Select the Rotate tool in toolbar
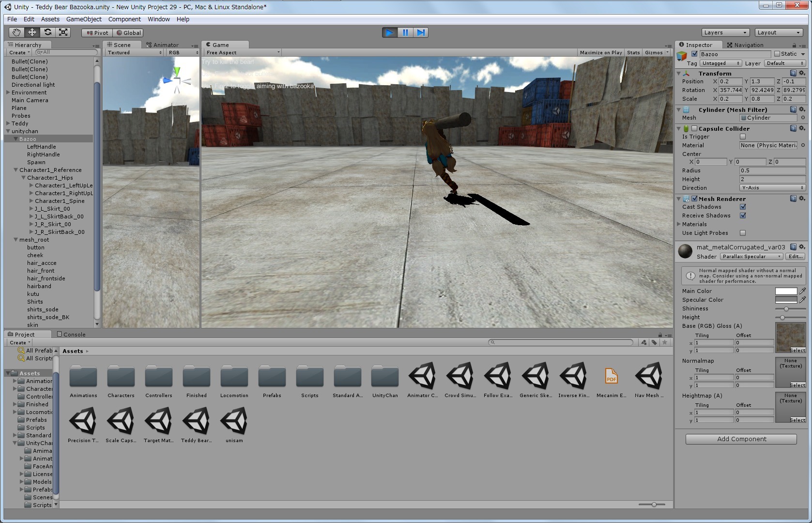This screenshot has width=812, height=523. point(47,32)
